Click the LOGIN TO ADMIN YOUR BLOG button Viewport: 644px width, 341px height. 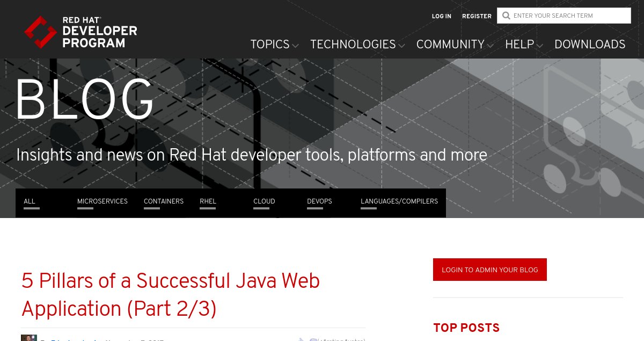[x=489, y=270]
